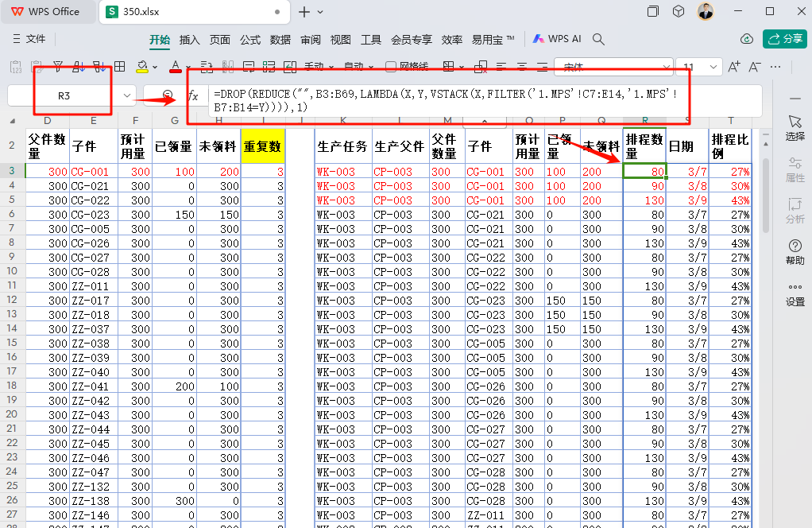Click the sort ascending icon
The height and width of the screenshot is (528, 812).
pyautogui.click(x=79, y=67)
